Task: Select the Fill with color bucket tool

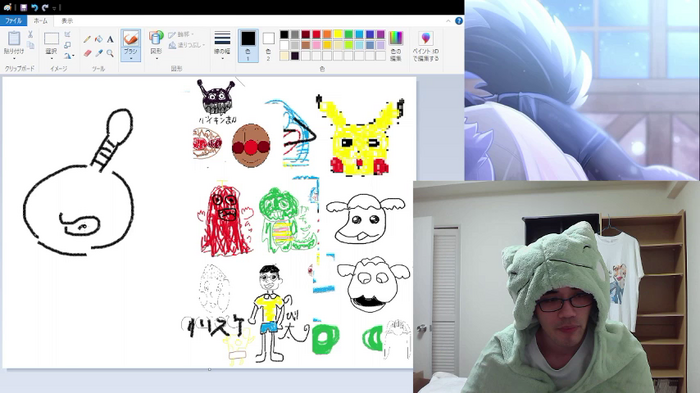Action: [x=99, y=40]
